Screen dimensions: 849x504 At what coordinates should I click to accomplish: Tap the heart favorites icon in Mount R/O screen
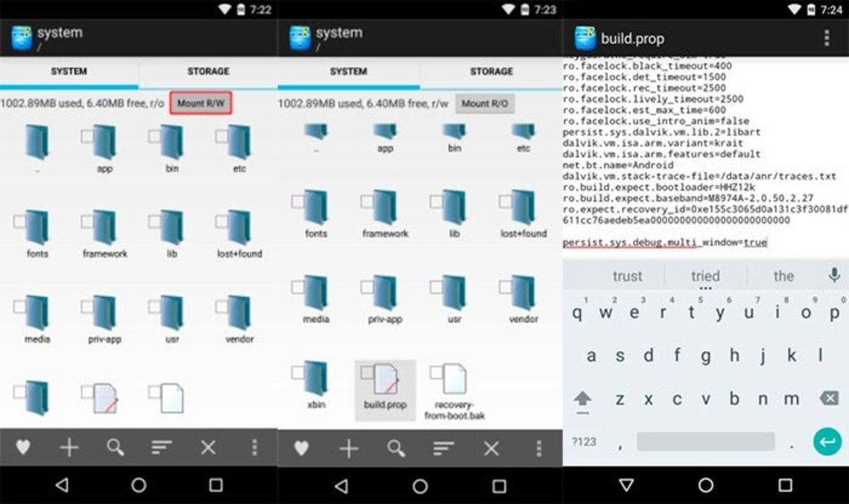(301, 447)
